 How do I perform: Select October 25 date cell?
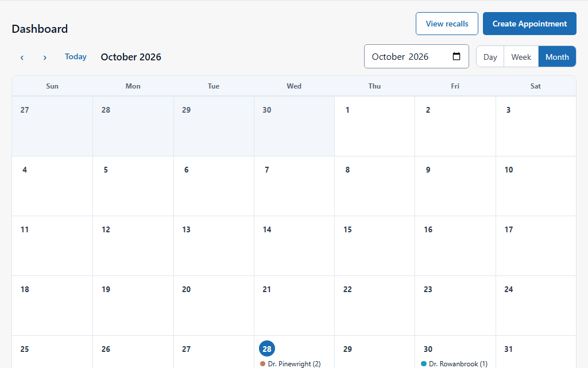click(x=52, y=352)
